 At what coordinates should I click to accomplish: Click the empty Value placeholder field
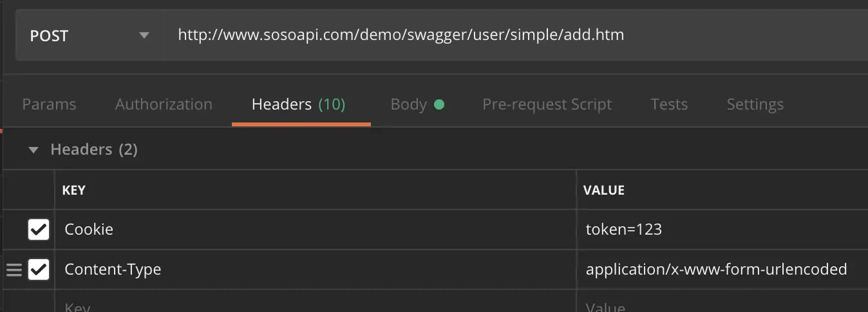pos(722,302)
